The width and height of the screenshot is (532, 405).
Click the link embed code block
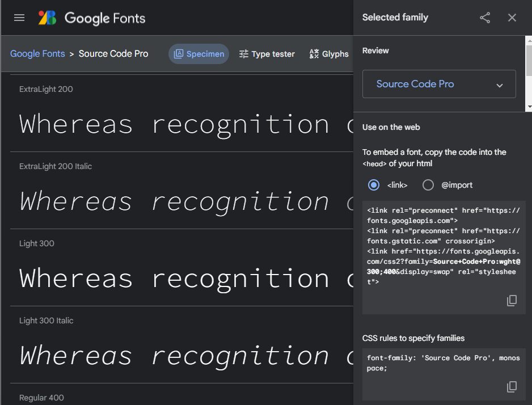tap(444, 258)
